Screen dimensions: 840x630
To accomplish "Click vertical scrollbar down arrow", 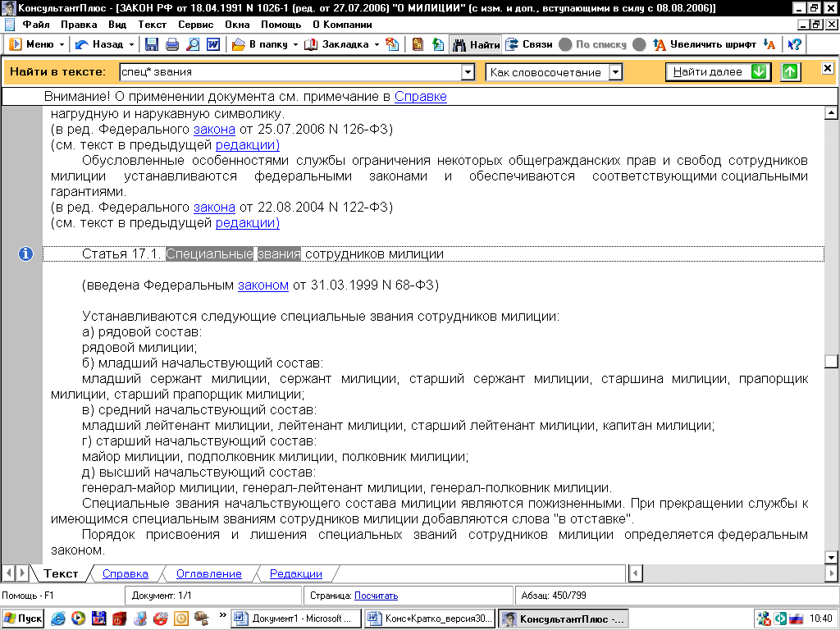I will click(x=831, y=558).
